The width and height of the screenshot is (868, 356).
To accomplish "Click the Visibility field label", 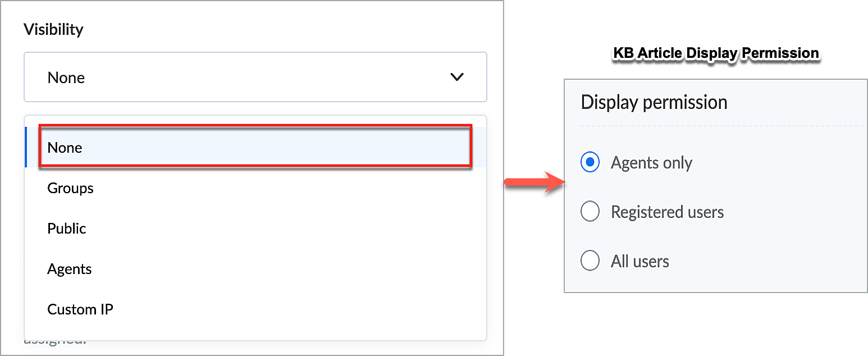I will click(53, 29).
